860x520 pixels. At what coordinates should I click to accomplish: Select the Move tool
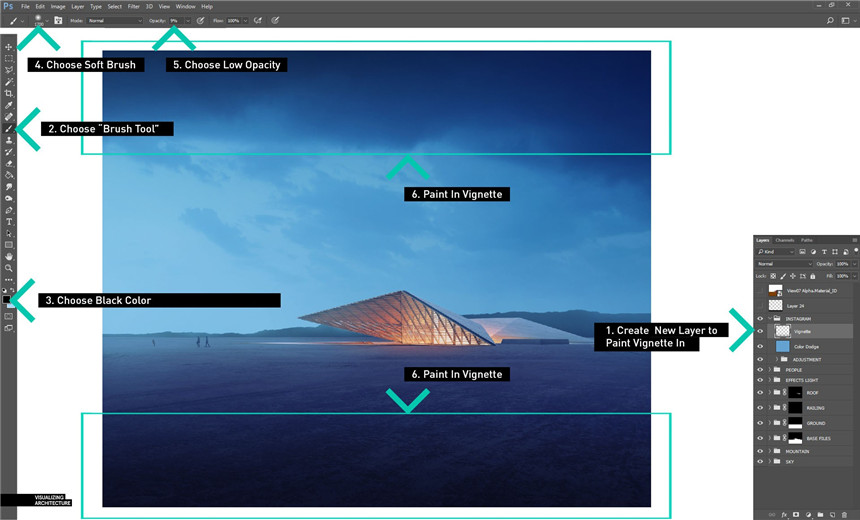[9, 47]
